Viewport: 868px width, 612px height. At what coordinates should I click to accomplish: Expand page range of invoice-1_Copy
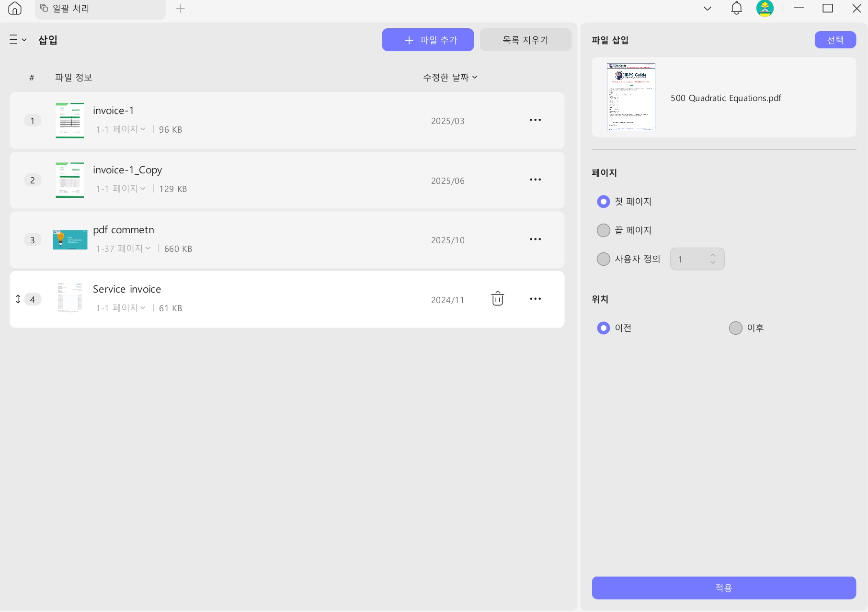(121, 189)
